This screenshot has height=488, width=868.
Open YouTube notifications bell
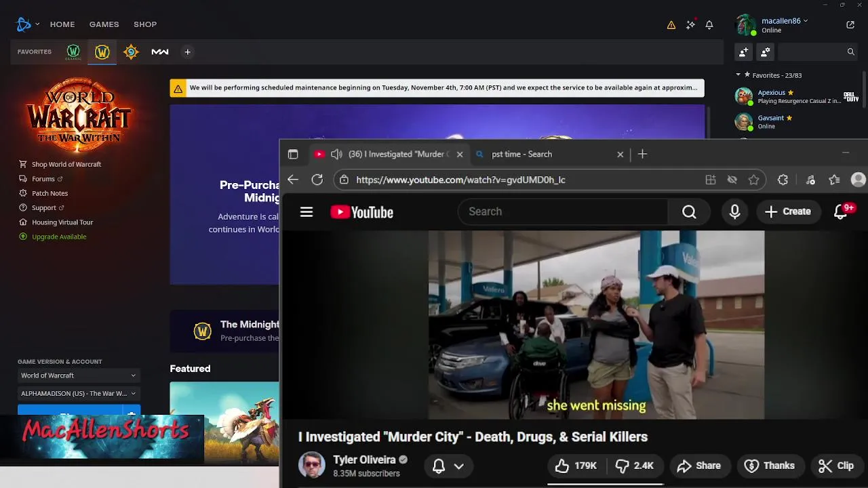pos(841,212)
